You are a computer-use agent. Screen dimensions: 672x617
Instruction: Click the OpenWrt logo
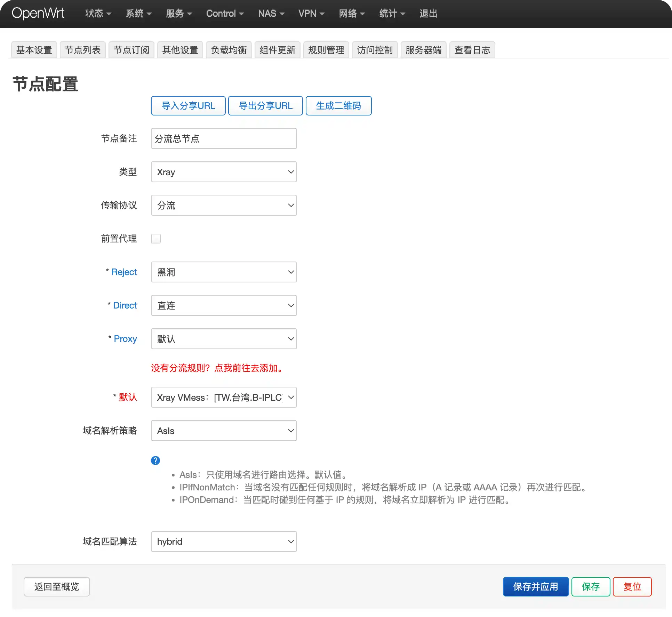(x=38, y=13)
